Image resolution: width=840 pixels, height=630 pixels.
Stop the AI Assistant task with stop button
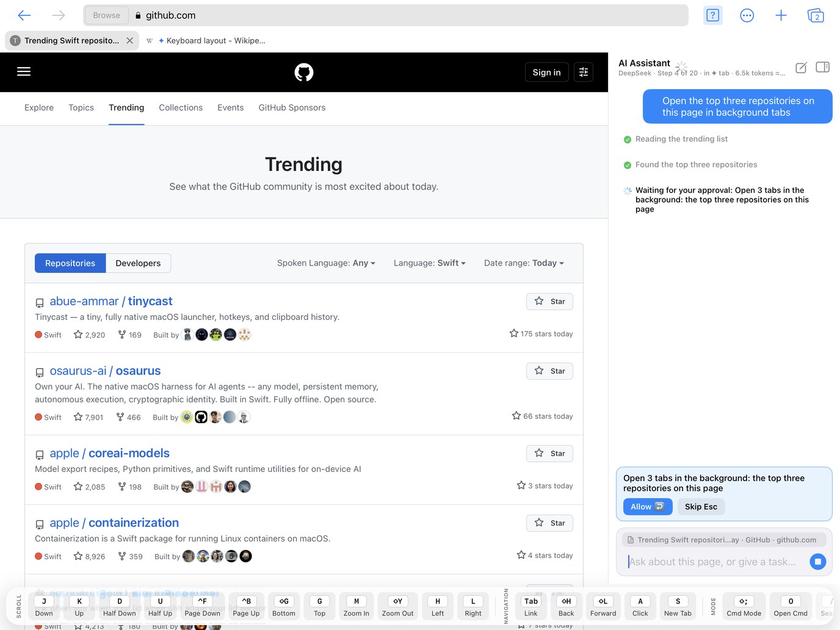click(818, 561)
